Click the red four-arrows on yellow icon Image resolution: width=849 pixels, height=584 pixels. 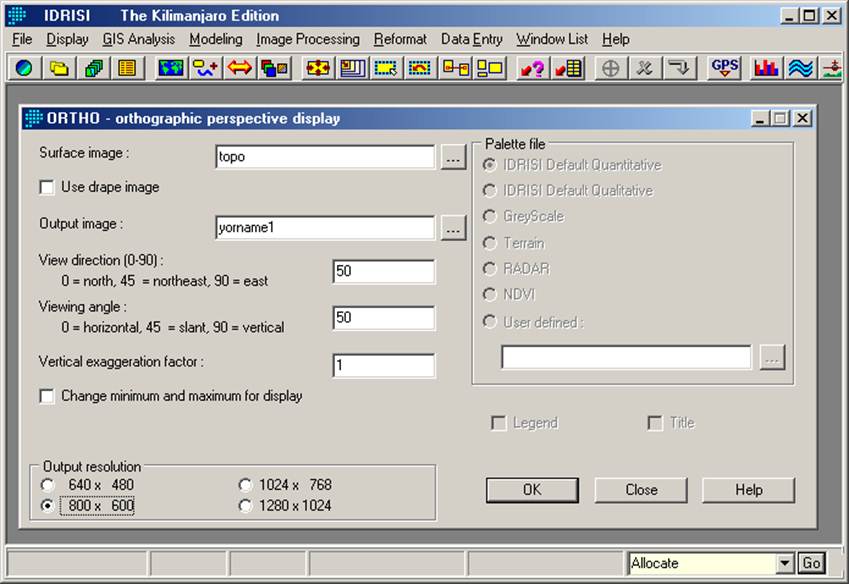[x=318, y=68]
